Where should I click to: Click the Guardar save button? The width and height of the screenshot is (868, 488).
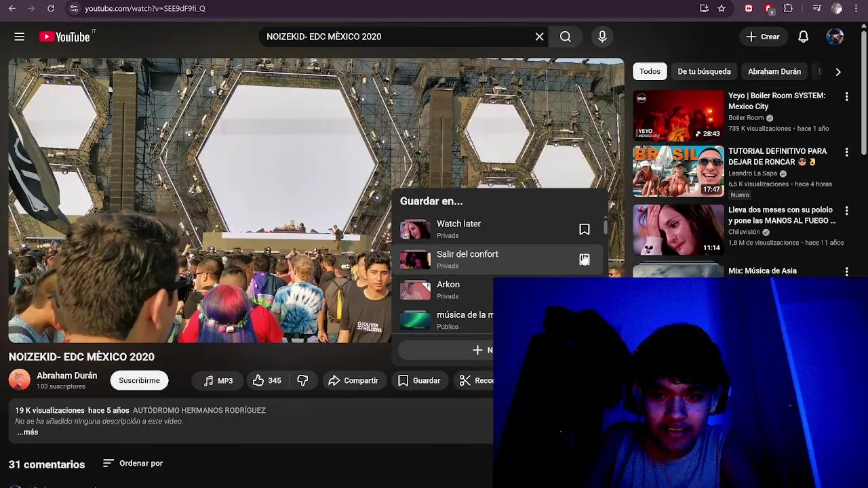click(420, 380)
